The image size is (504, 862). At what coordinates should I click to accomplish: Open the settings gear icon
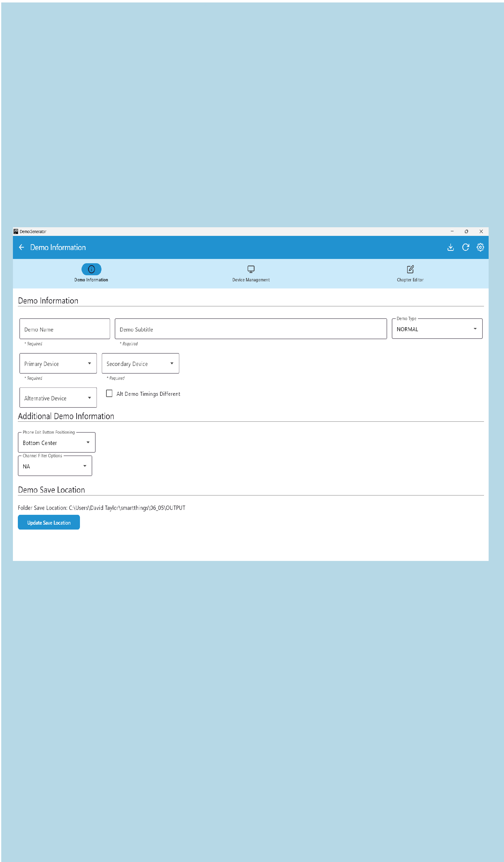480,247
